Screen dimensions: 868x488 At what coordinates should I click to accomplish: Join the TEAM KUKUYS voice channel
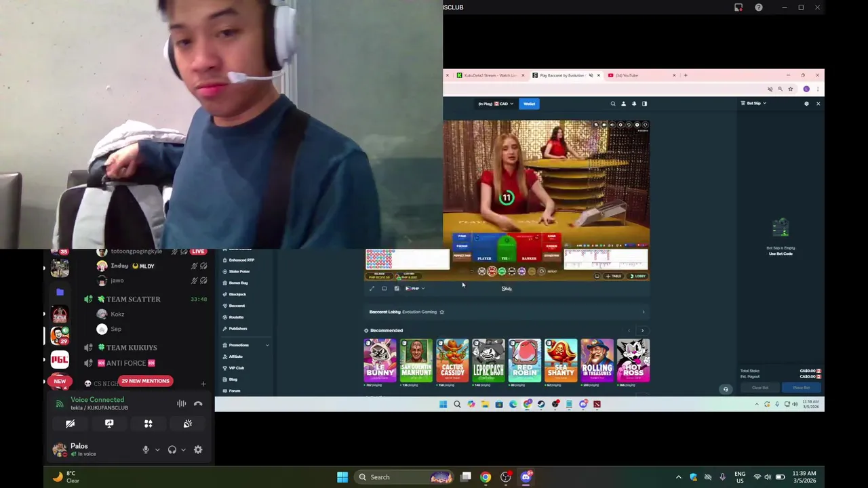(132, 348)
